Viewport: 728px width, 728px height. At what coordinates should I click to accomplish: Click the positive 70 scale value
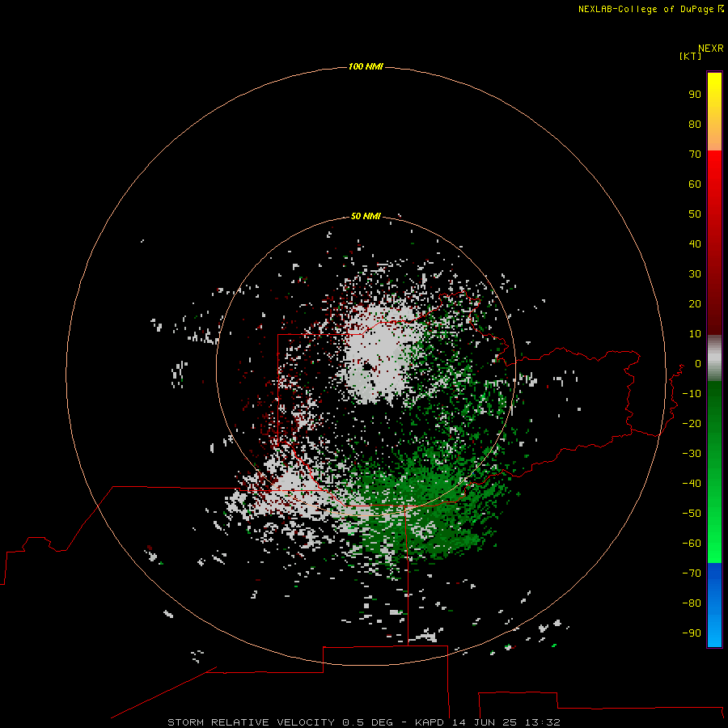click(x=695, y=154)
